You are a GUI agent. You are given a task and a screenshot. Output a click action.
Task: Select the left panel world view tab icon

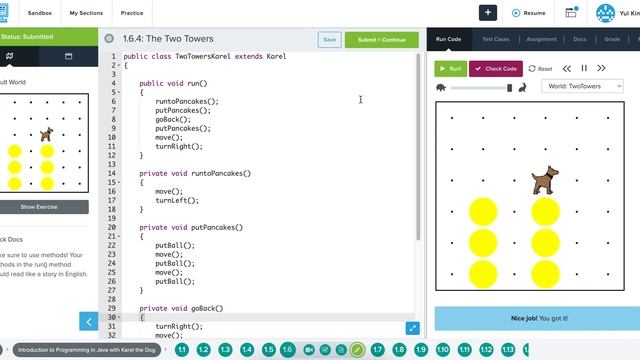pos(9,56)
